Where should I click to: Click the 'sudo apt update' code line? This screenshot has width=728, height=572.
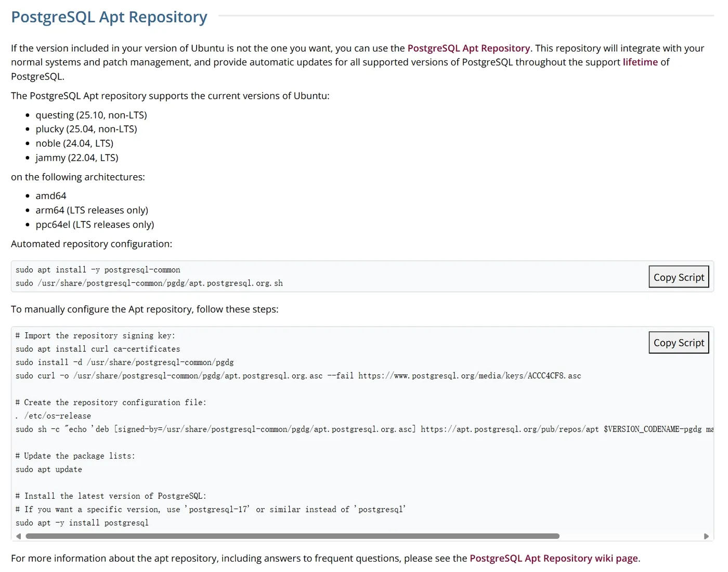(49, 470)
